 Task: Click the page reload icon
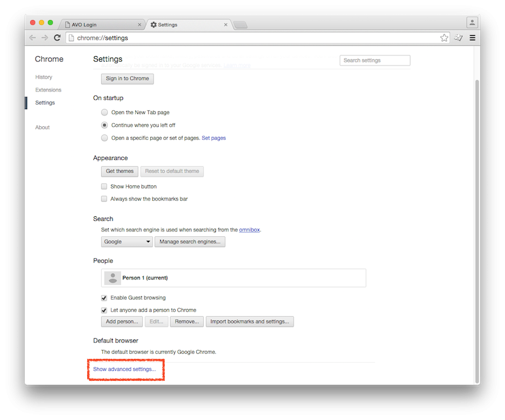tap(57, 37)
